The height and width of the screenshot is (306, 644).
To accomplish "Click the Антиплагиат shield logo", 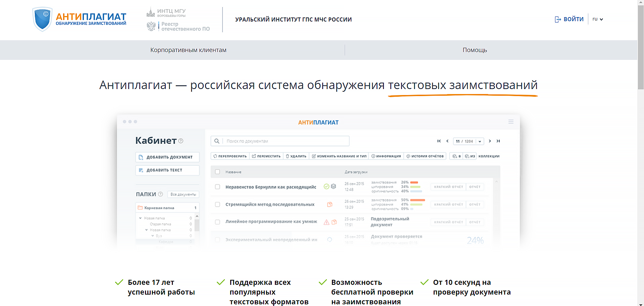I will point(43,19).
